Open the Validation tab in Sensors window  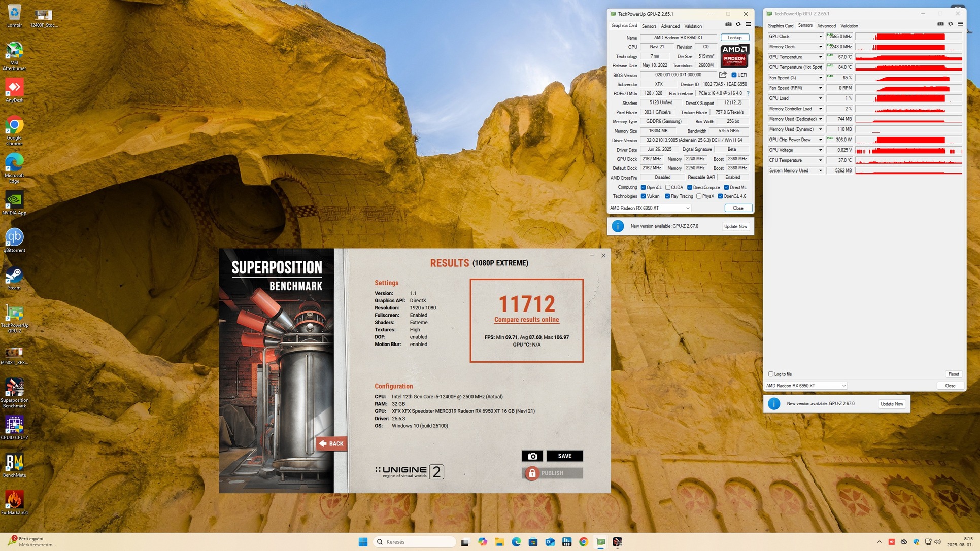click(x=849, y=26)
